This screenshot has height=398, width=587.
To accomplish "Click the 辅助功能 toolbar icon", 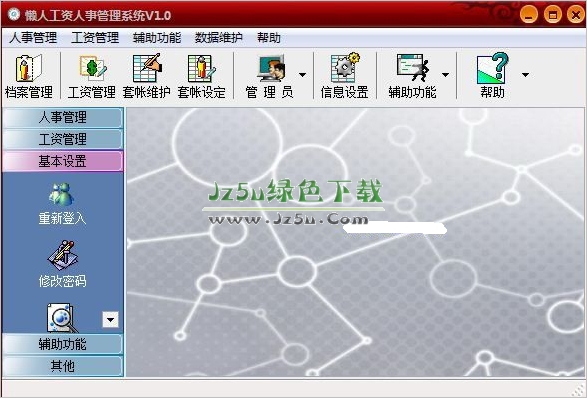I will 412,76.
